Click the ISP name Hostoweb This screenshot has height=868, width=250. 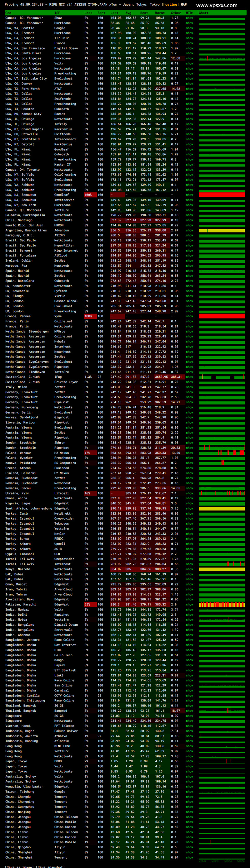click(62, 265)
